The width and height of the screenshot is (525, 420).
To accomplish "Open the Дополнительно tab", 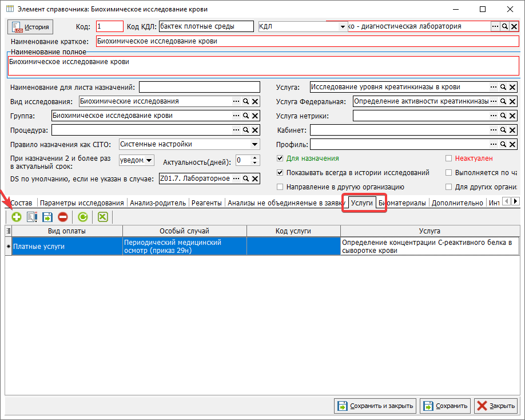I will pos(457,203).
